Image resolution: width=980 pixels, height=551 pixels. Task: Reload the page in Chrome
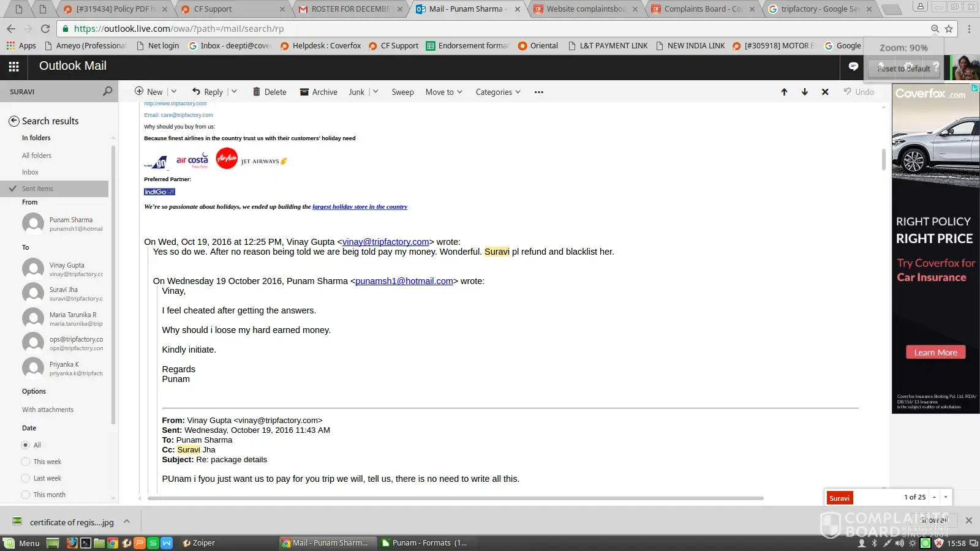click(x=45, y=29)
